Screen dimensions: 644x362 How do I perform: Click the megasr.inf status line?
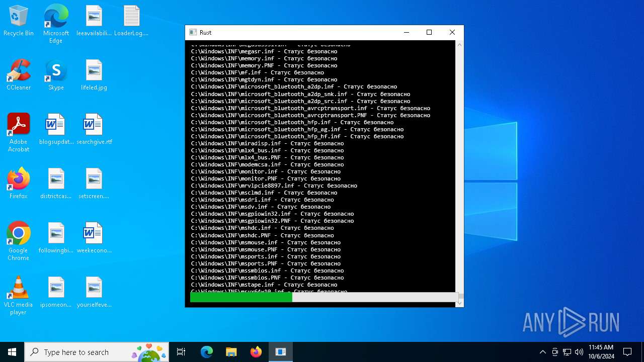(264, 51)
